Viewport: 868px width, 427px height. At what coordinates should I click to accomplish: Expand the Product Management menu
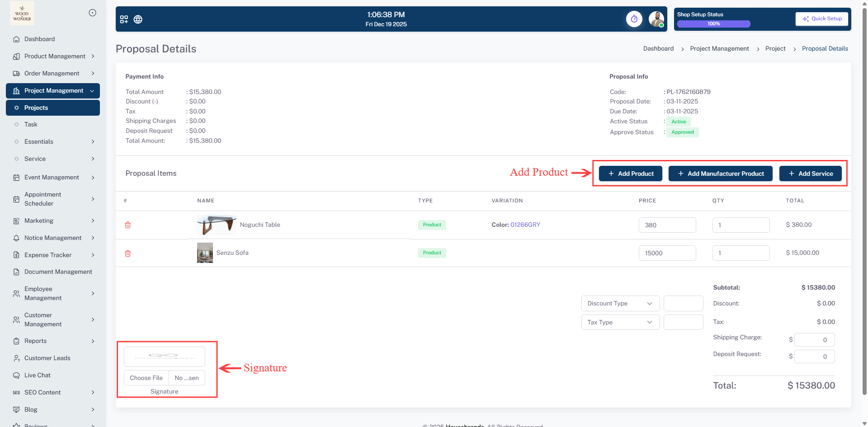(x=54, y=56)
